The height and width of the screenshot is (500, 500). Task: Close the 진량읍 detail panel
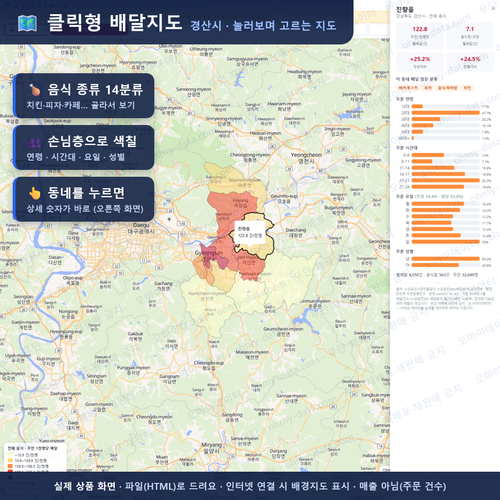pos(494,9)
